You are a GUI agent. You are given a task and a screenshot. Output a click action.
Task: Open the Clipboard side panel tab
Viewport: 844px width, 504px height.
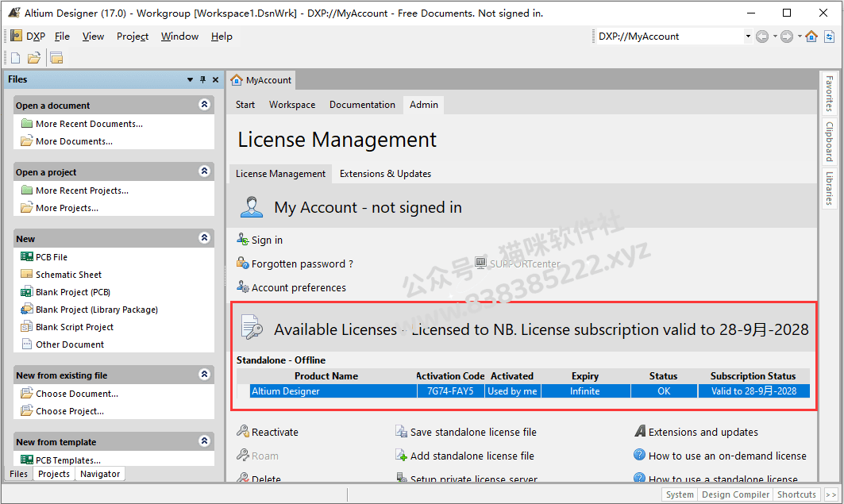[830, 141]
